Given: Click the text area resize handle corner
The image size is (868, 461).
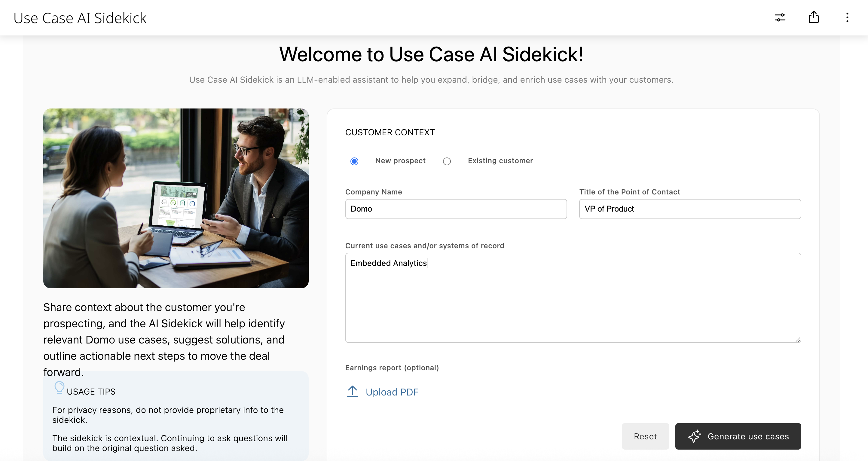Looking at the screenshot, I should (x=798, y=339).
